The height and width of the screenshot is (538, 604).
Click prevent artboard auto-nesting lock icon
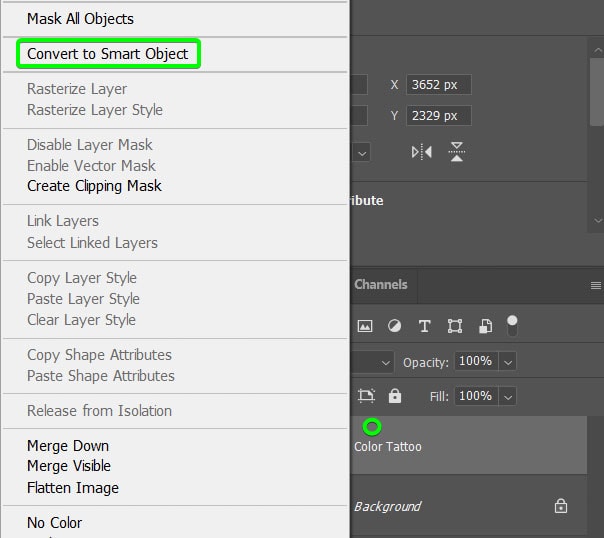tap(366, 396)
